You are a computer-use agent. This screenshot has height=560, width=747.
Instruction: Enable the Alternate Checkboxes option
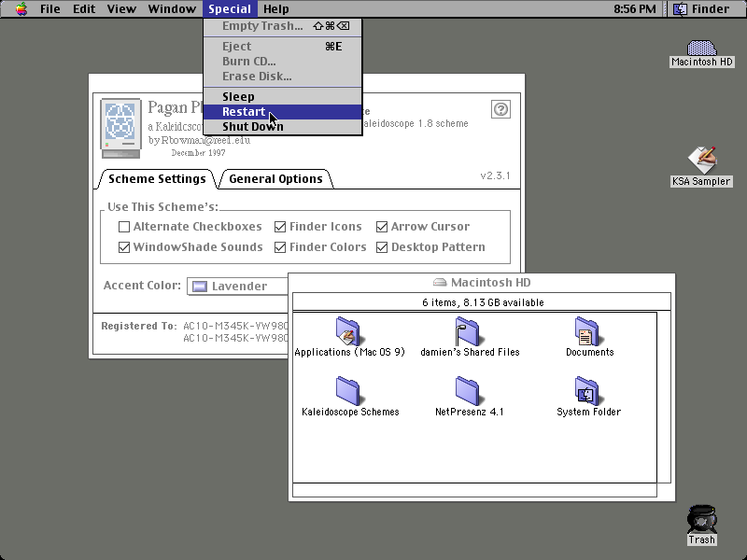(x=124, y=227)
